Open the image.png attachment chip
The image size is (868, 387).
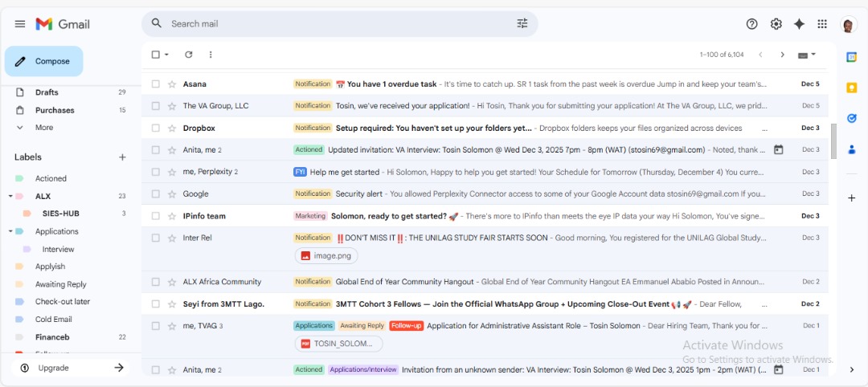click(x=326, y=256)
